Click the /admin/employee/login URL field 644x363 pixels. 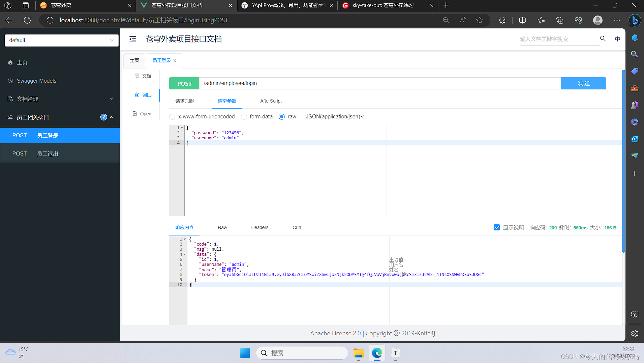coord(380,83)
